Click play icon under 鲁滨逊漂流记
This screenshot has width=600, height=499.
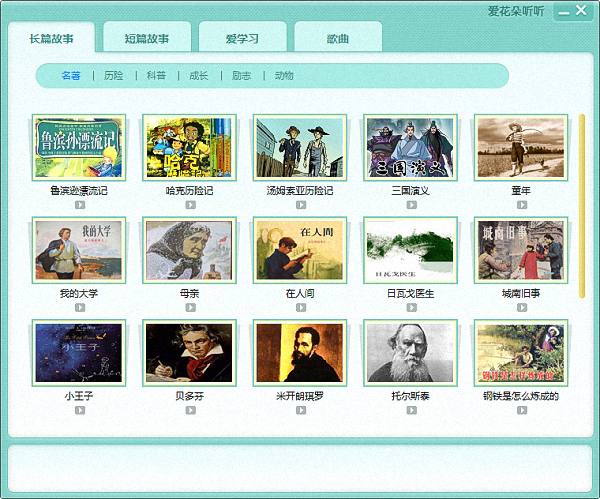coord(79,204)
